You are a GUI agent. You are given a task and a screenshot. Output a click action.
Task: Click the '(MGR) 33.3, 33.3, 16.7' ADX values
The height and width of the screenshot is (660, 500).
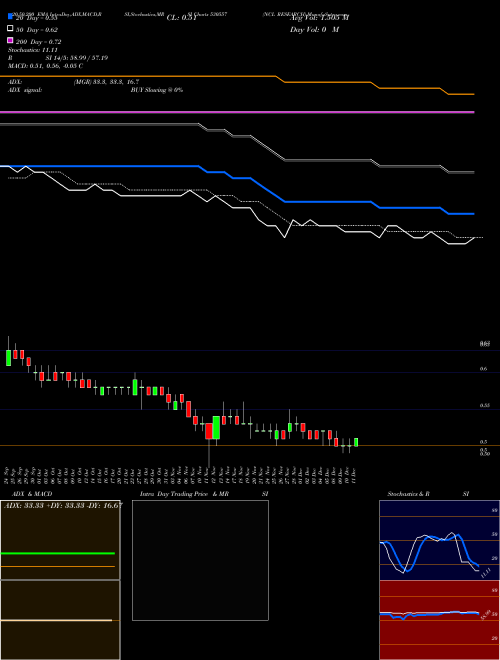(x=106, y=82)
